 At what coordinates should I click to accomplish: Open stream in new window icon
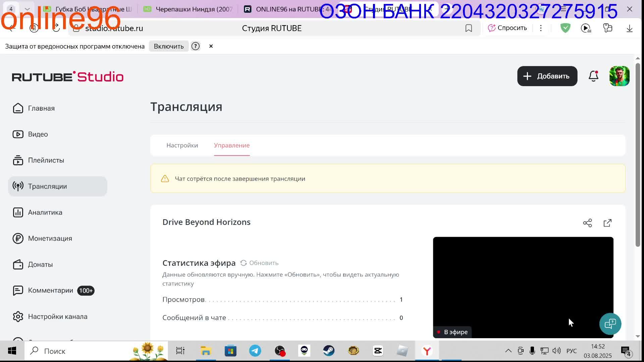click(607, 223)
